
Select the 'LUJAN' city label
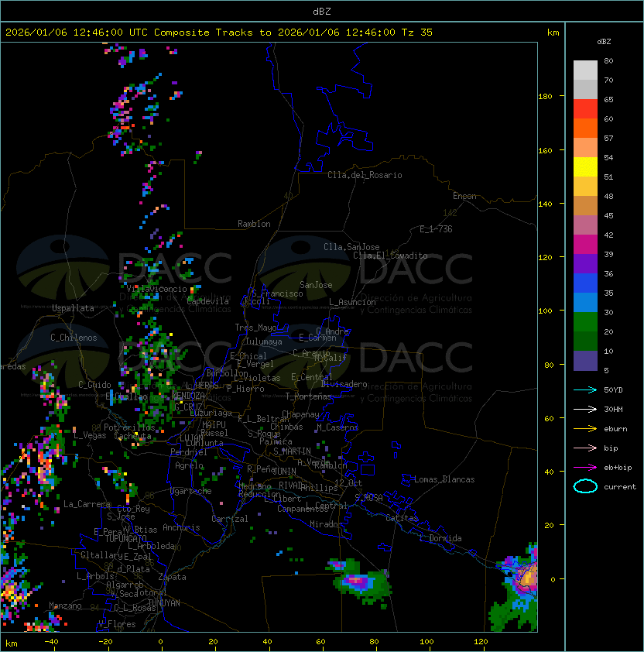pyautogui.click(x=191, y=438)
